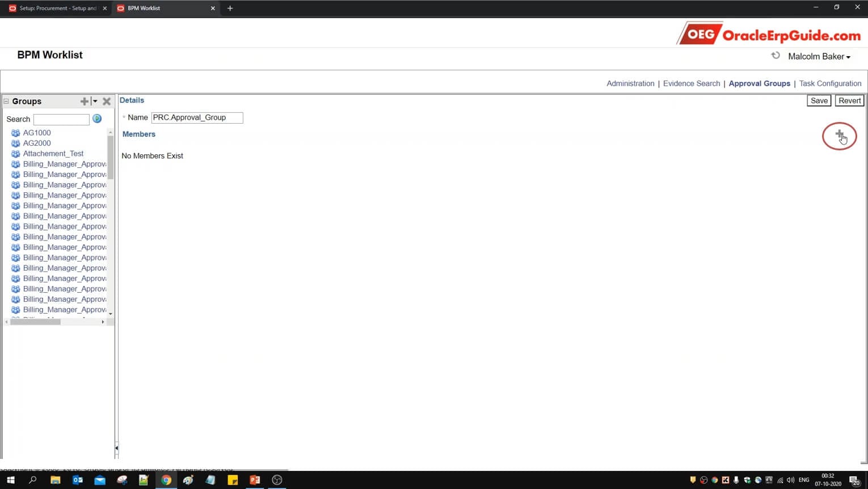Click the Save button
The height and width of the screenshot is (489, 868).
click(819, 100)
